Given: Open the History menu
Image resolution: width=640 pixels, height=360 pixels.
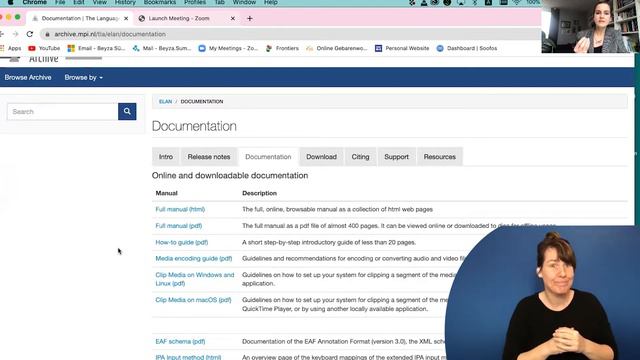Looking at the screenshot, I should (x=125, y=2).
